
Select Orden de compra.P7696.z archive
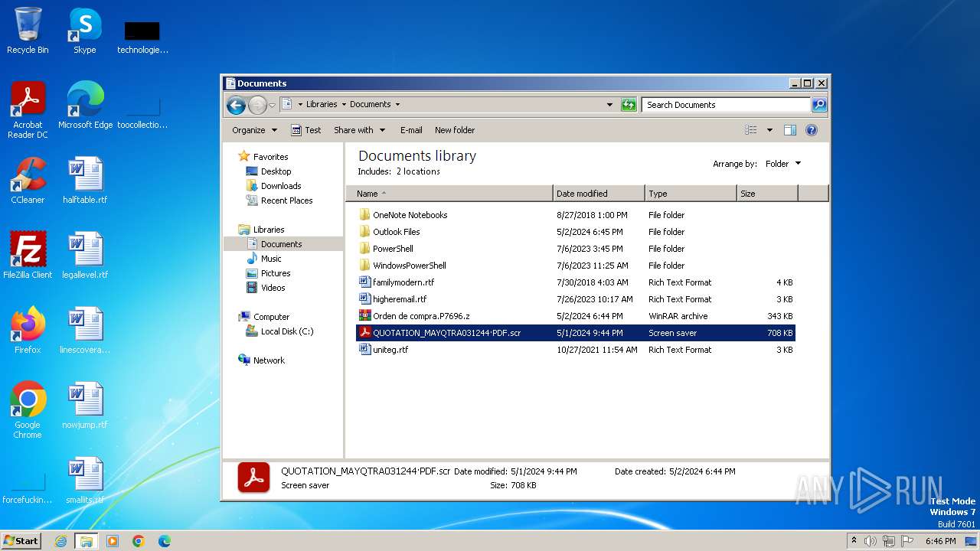pos(576,316)
